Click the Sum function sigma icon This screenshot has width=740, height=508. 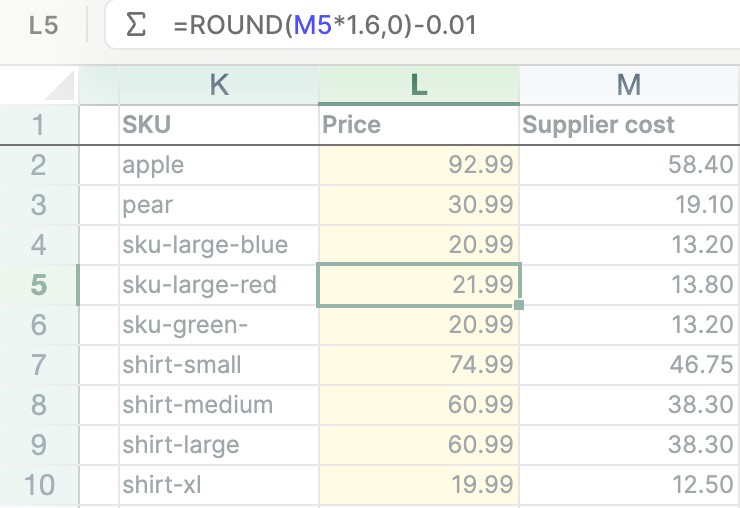point(135,25)
